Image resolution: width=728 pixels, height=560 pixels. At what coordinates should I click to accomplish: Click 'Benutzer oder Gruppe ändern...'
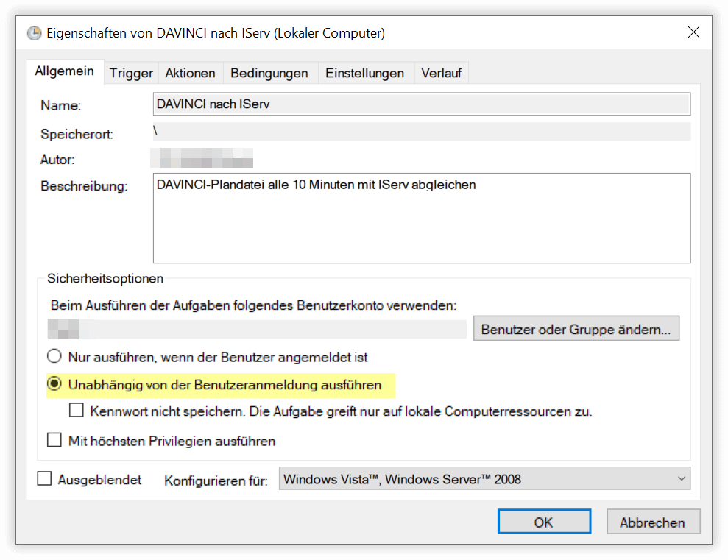pyautogui.click(x=576, y=328)
